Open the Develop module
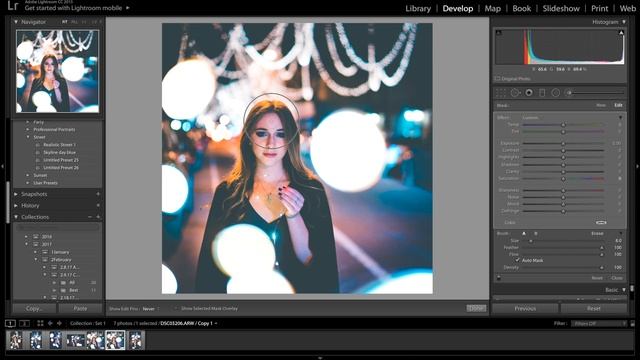The height and width of the screenshot is (360, 640). [x=458, y=9]
